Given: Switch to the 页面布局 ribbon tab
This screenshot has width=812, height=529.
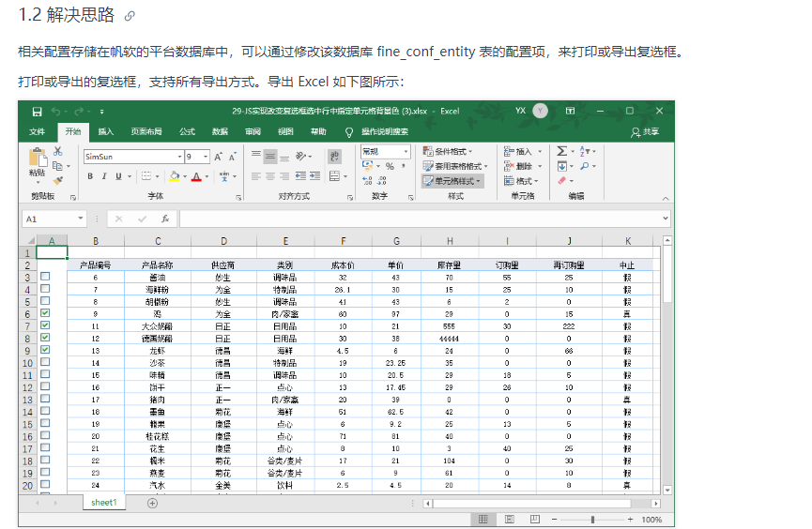Looking at the screenshot, I should coord(146,131).
